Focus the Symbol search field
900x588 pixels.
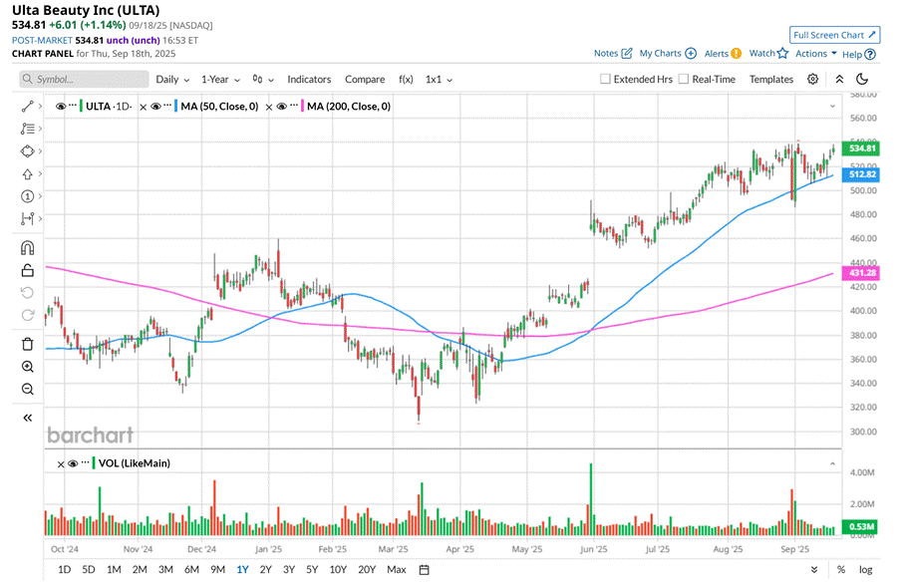(84, 80)
